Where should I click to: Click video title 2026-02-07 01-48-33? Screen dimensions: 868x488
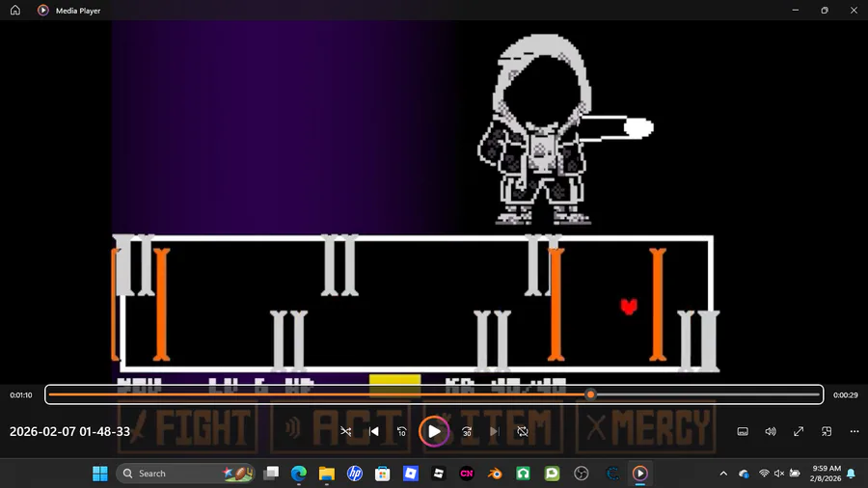[x=69, y=431]
